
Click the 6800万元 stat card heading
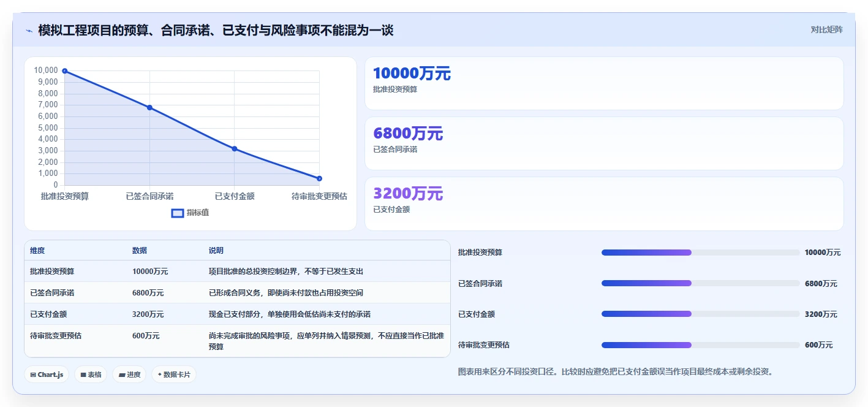(408, 134)
